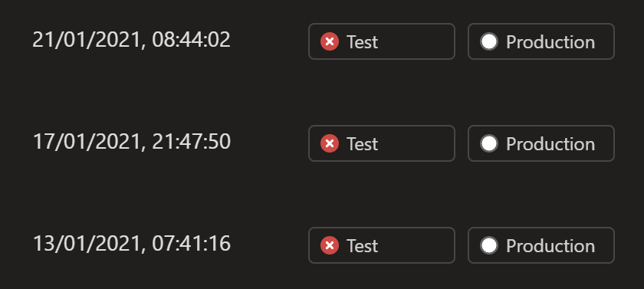This screenshot has width=644, height=289.
Task: Select the Test stage box for 13/01/2021
Action: [382, 245]
